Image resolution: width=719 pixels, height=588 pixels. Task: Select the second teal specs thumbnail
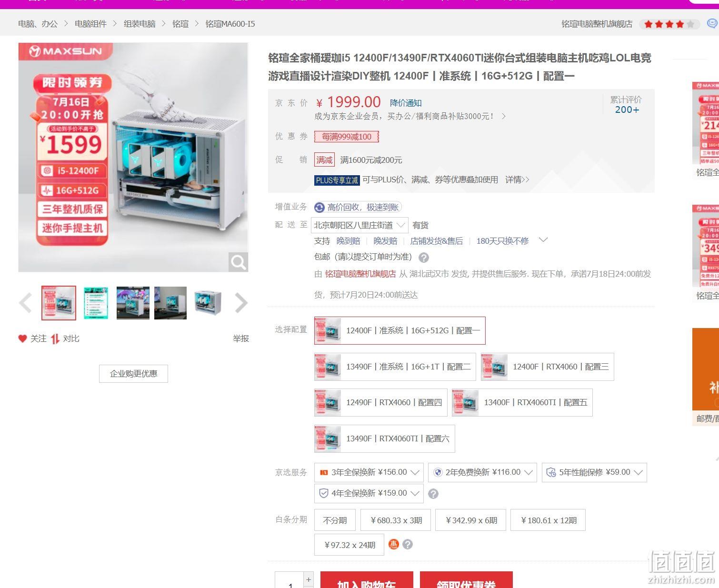pyautogui.click(x=96, y=303)
